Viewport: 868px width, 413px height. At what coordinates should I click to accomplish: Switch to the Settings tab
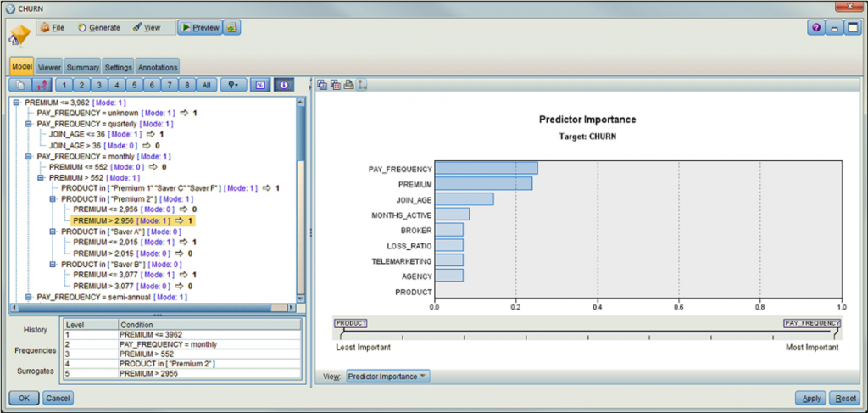coord(119,67)
